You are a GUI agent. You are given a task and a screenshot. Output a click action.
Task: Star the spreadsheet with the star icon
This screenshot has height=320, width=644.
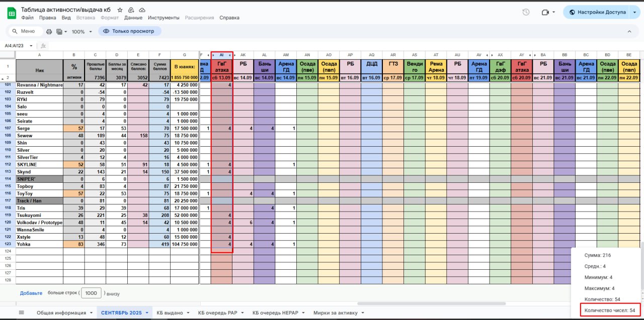tap(120, 10)
